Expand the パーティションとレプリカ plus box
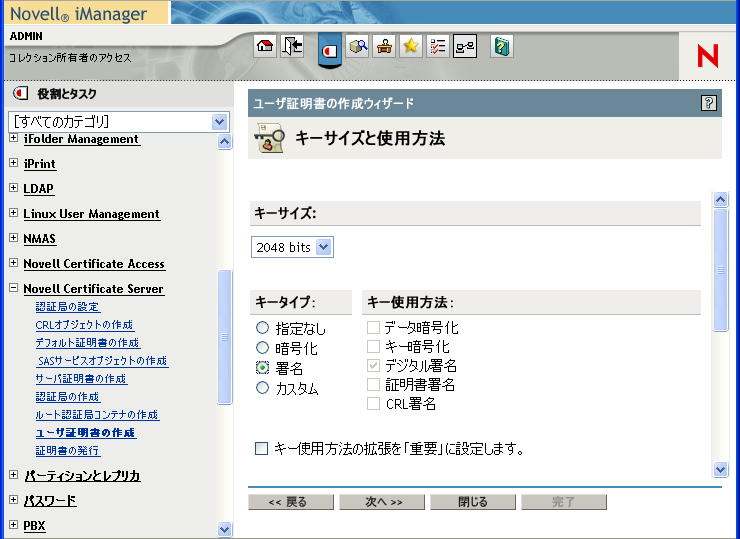 coord(14,474)
